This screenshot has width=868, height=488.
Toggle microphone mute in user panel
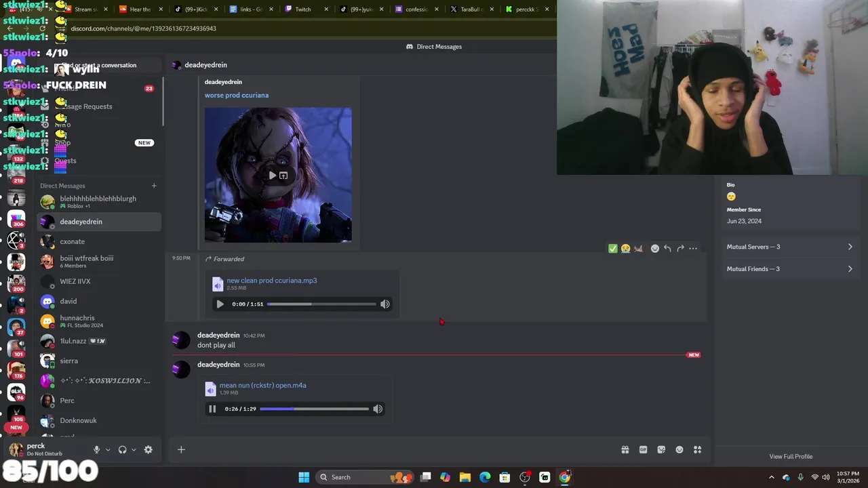pyautogui.click(x=96, y=449)
